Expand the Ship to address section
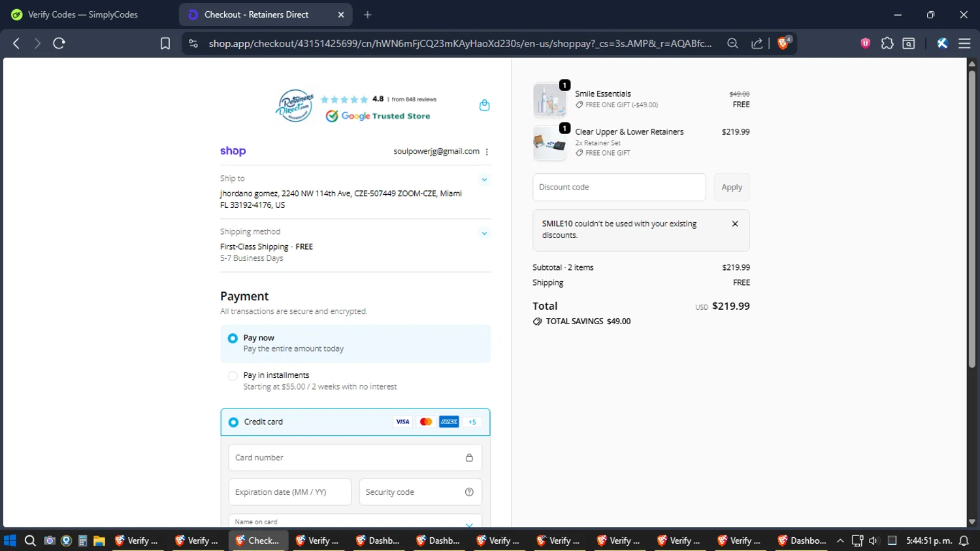Image resolution: width=980 pixels, height=551 pixels. point(484,179)
